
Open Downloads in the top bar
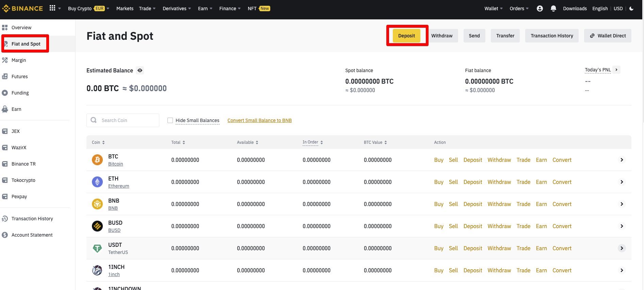click(x=575, y=8)
